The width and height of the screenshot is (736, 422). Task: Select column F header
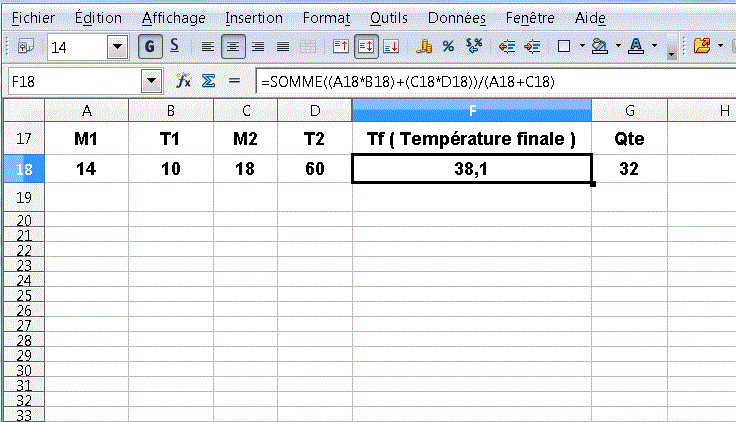(471, 110)
